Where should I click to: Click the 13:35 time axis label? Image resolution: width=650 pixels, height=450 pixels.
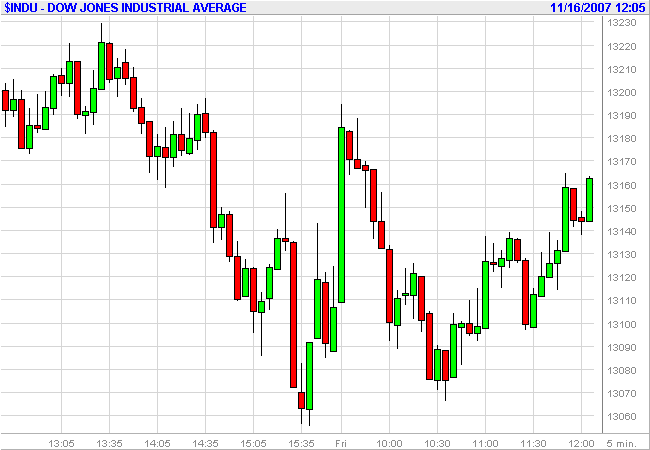(x=109, y=444)
